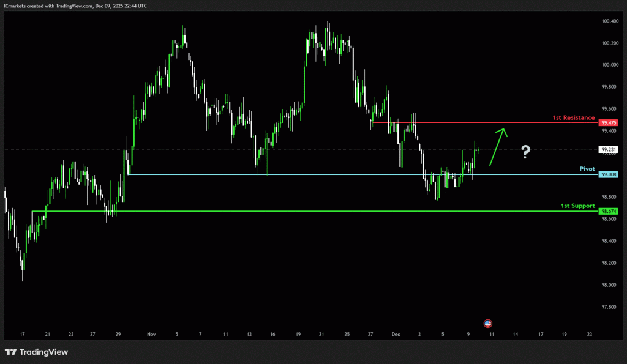Click the '1st Resistance' text label
Viewport: 627px width, 364px height.
pos(573,117)
